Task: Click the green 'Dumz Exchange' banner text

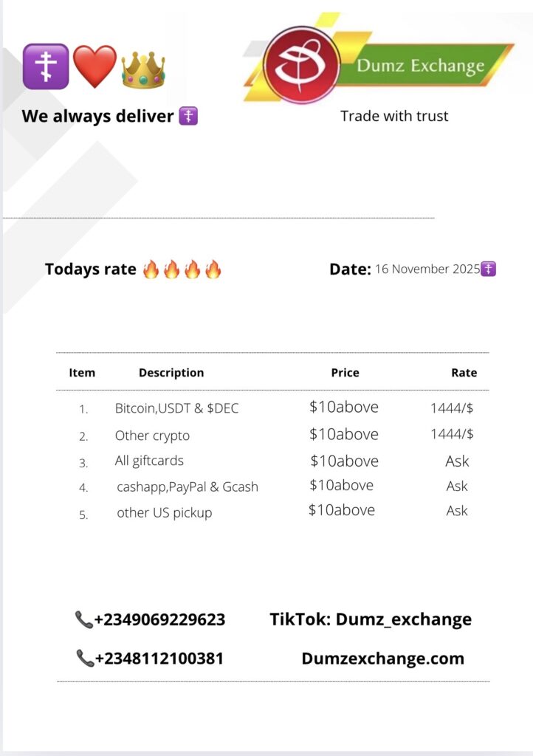Action: point(421,66)
